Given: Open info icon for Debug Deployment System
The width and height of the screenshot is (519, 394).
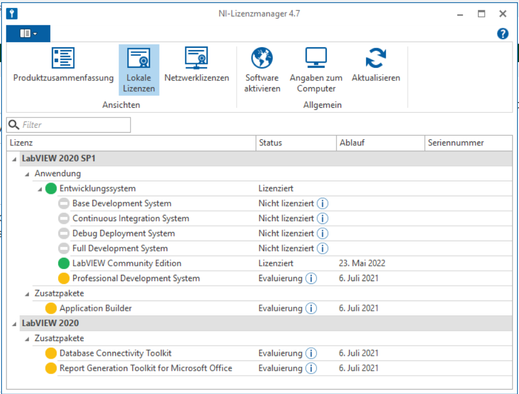Looking at the screenshot, I should tap(322, 233).
